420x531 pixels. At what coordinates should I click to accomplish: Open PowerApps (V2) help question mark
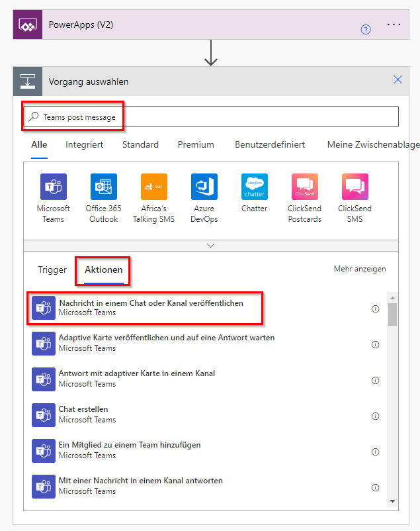(366, 29)
